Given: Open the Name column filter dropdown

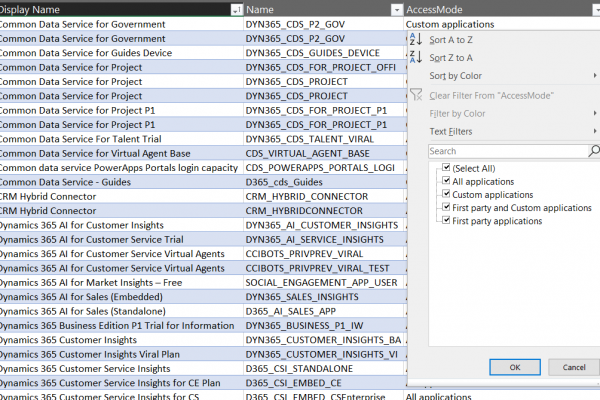Looking at the screenshot, I should click(397, 10).
